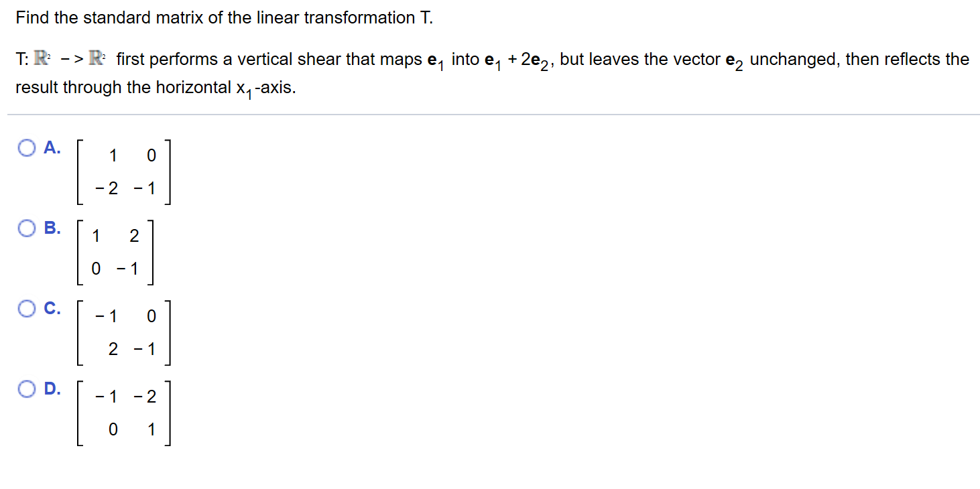Click the matrix shown beside option D
The image size is (980, 489).
tap(124, 413)
